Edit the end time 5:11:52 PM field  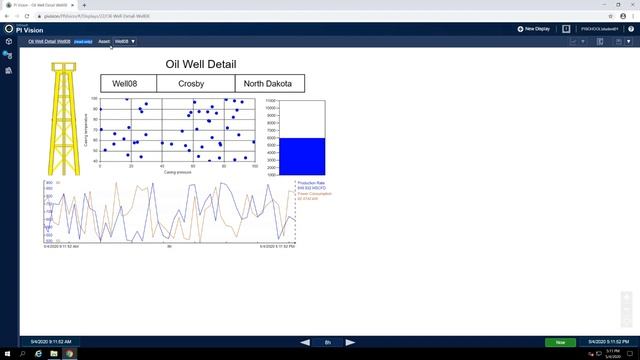click(609, 342)
